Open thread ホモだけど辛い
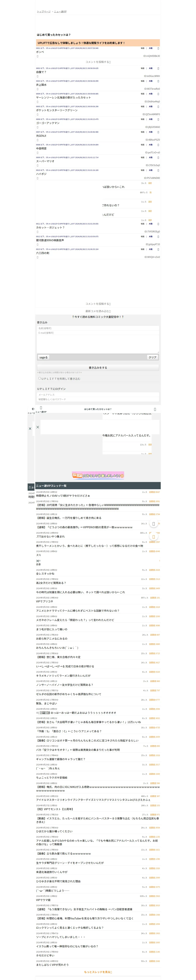The height and width of the screenshot is (980, 196). click(x=45, y=956)
